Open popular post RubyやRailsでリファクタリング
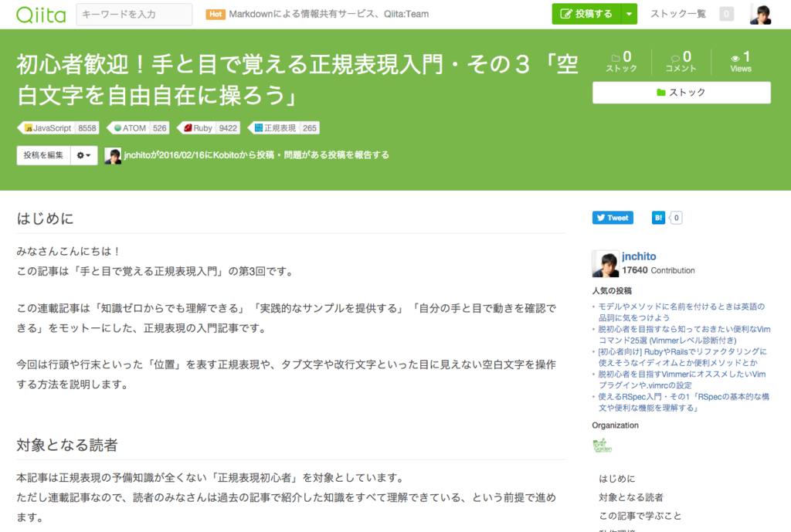 [682, 357]
